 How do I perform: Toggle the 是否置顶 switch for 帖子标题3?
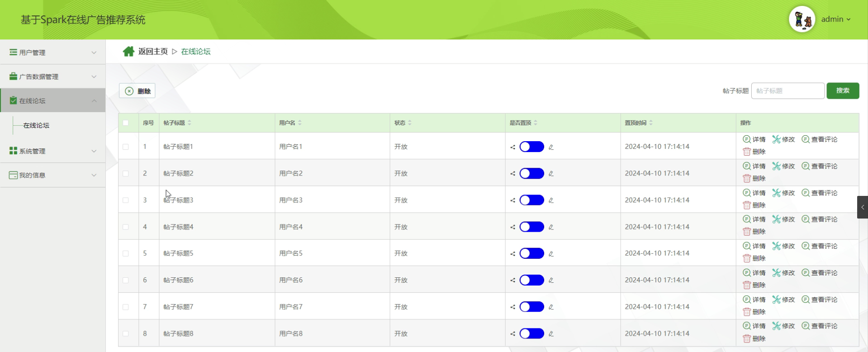(531, 200)
